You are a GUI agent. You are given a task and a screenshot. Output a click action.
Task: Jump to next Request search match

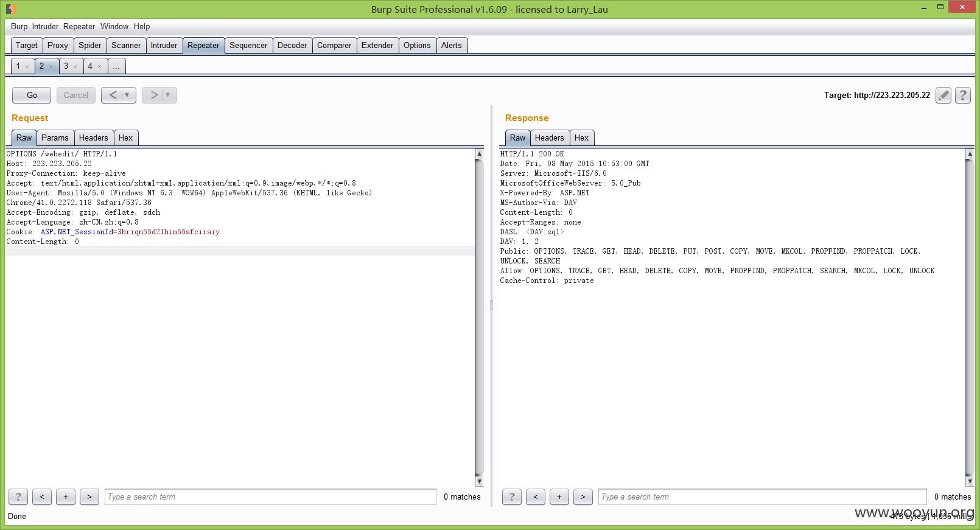coord(89,497)
